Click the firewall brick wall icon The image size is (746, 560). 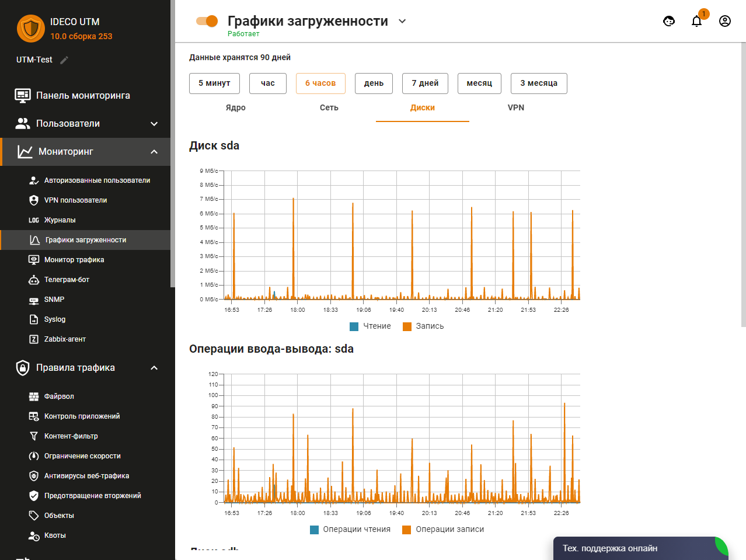click(34, 396)
